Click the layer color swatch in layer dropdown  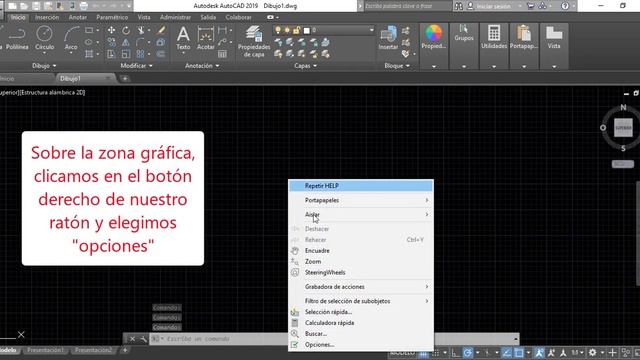pyautogui.click(x=307, y=30)
